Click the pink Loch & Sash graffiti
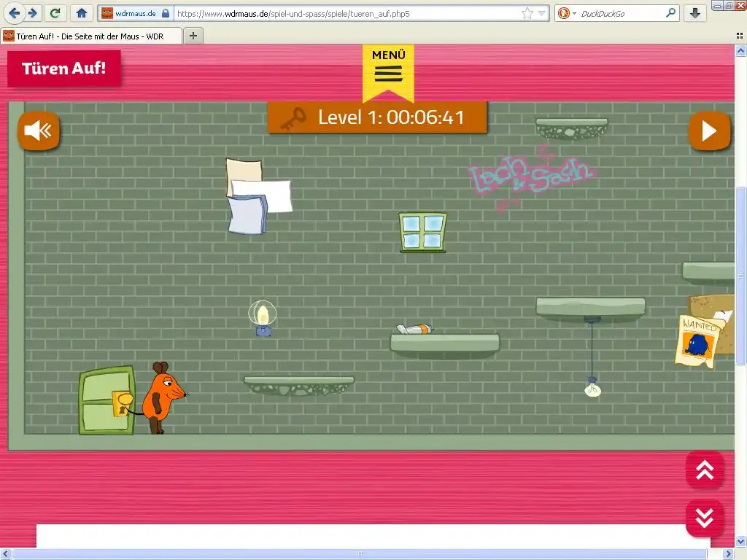This screenshot has height=560, width=747. coord(532,177)
